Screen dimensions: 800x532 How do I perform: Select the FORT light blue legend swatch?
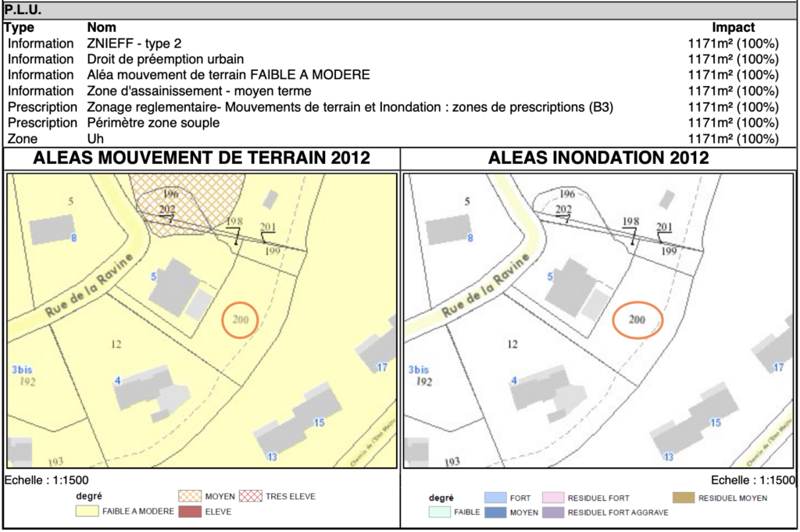pos(495,498)
